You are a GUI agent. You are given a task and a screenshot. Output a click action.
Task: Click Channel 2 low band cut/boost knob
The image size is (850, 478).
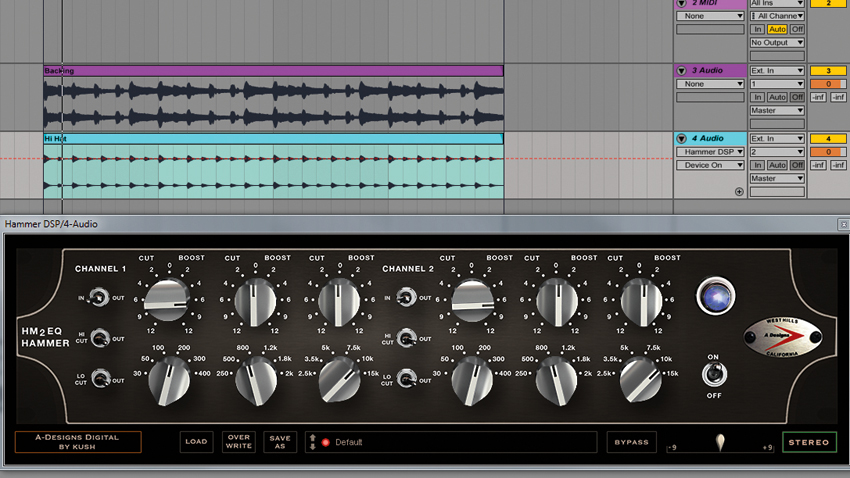(473, 300)
